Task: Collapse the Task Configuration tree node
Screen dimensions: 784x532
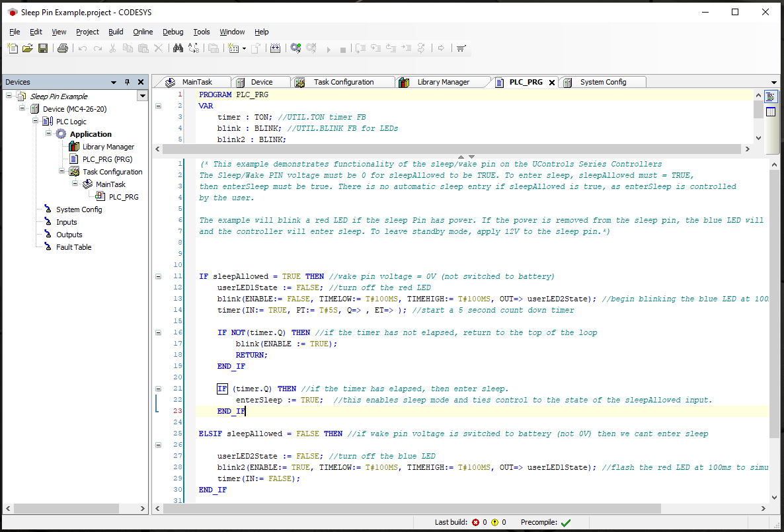Action: (61, 172)
